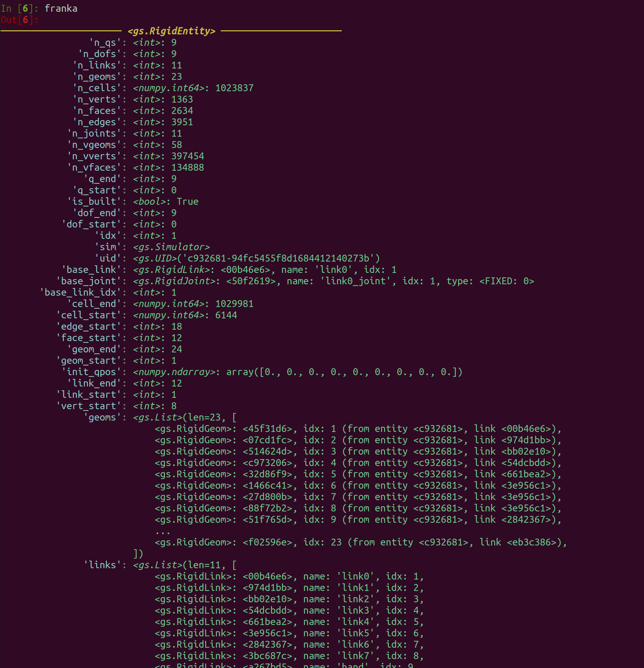This screenshot has width=644, height=668.
Task: Click the cell_end value 1029981
Action: tap(234, 304)
